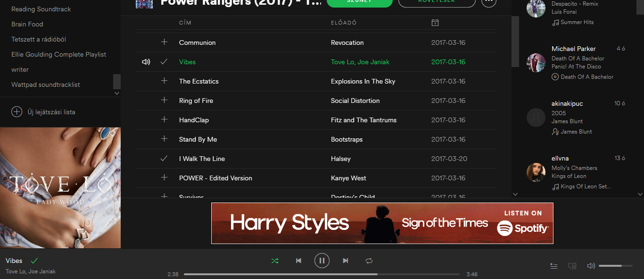Open Tove Lo, Joe Janiak artist link in now-playing bar
This screenshot has width=644, height=279.
31,271
